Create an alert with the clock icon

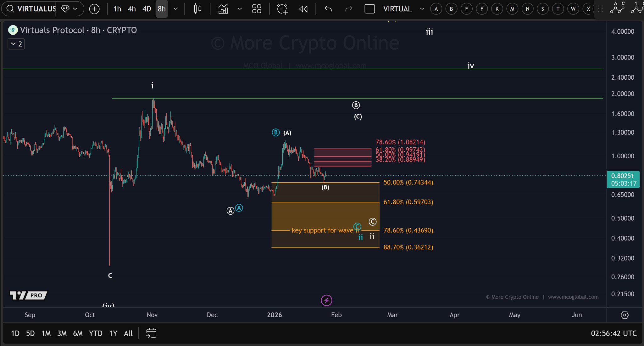tap(282, 9)
